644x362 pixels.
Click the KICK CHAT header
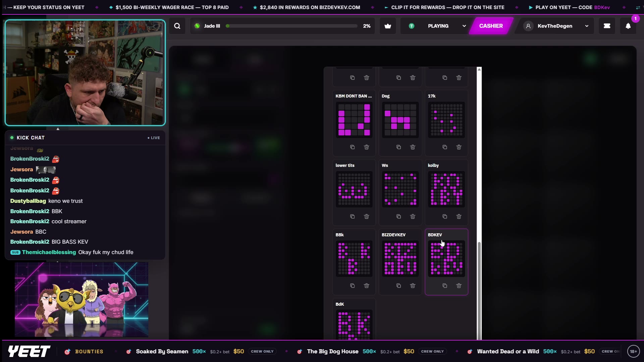click(31, 138)
